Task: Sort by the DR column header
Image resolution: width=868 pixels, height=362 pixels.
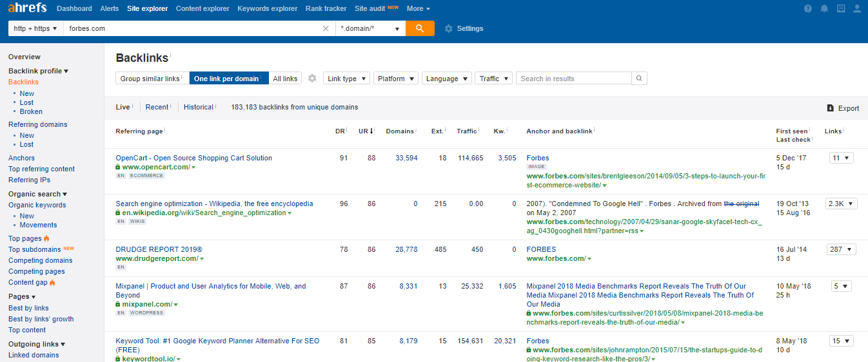Action: (340, 131)
